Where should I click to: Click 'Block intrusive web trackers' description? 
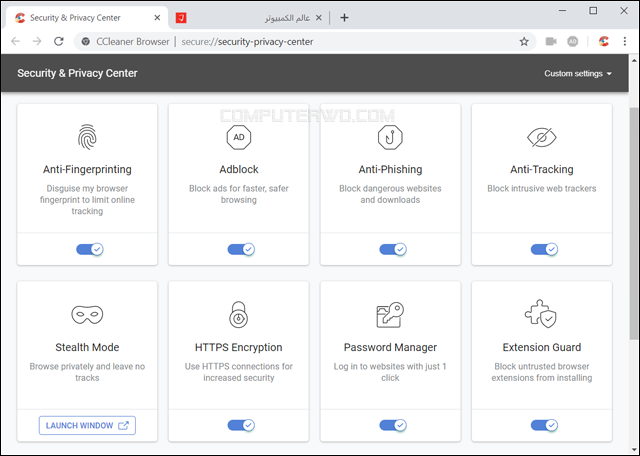tap(542, 188)
